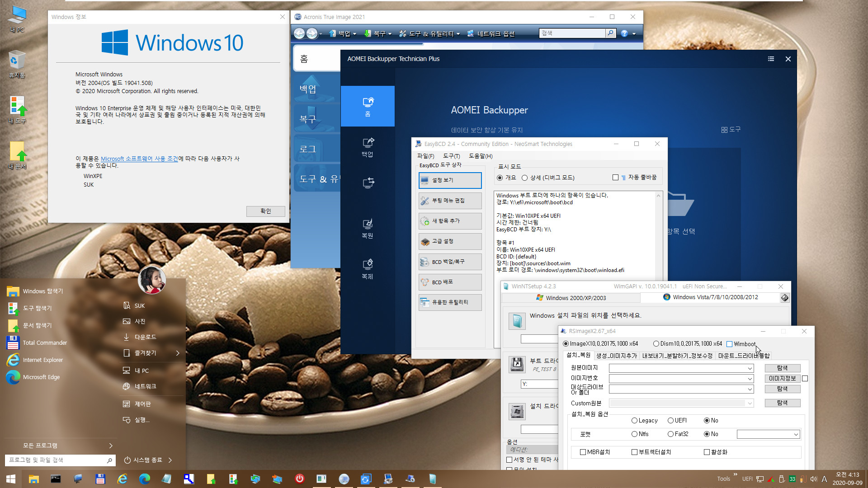Click the Windows Start button on taskbar

(11, 479)
